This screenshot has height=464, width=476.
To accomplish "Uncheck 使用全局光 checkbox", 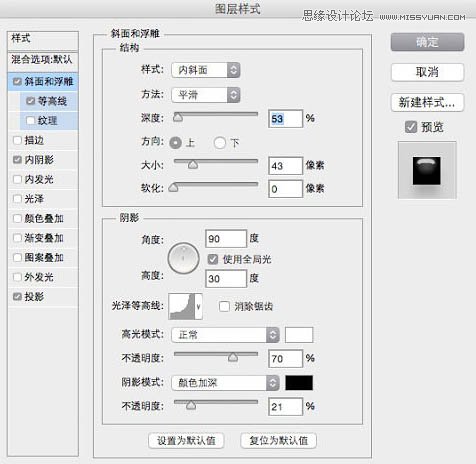I will pyautogui.click(x=213, y=259).
